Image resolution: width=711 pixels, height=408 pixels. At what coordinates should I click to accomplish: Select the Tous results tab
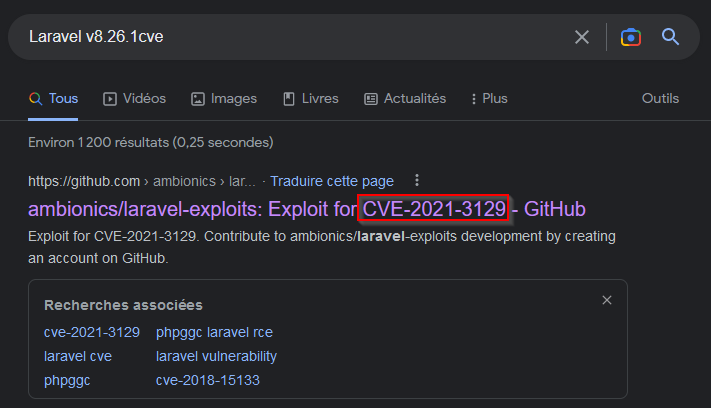tap(53, 98)
